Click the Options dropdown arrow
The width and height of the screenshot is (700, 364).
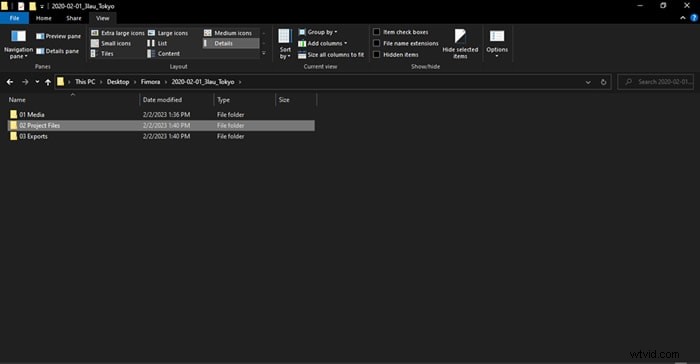497,56
